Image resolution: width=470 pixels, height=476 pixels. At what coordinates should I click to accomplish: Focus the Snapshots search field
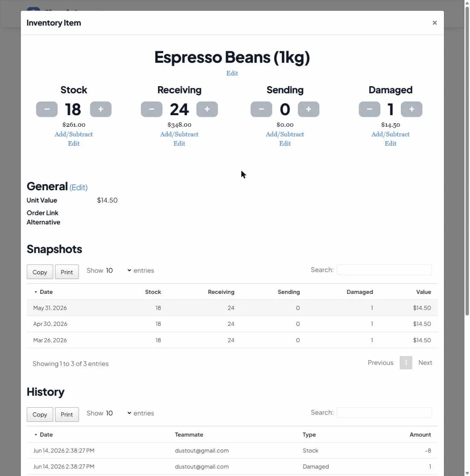[384, 270]
